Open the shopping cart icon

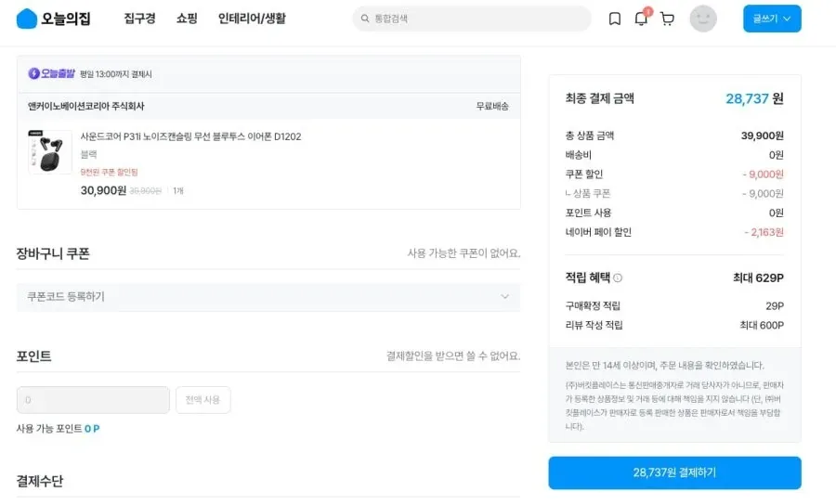(x=667, y=19)
